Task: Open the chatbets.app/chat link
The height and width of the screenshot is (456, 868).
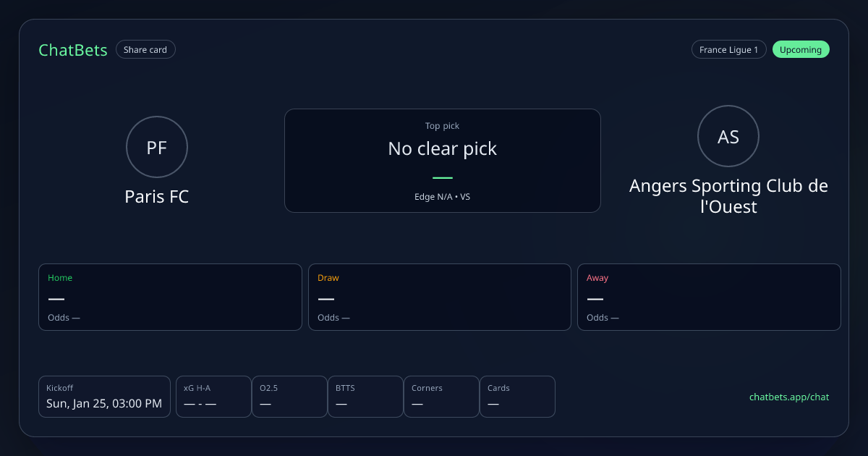Action: point(789,397)
